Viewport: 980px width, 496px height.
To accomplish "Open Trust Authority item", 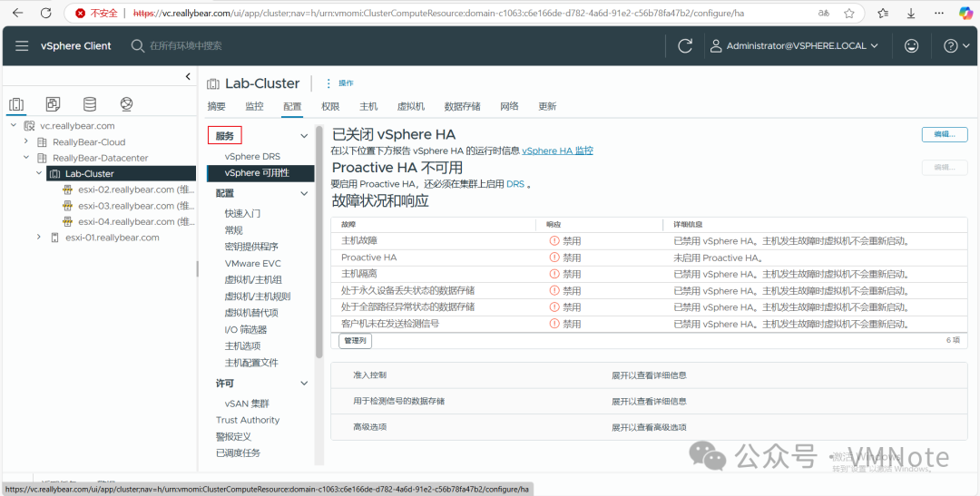I will click(248, 420).
